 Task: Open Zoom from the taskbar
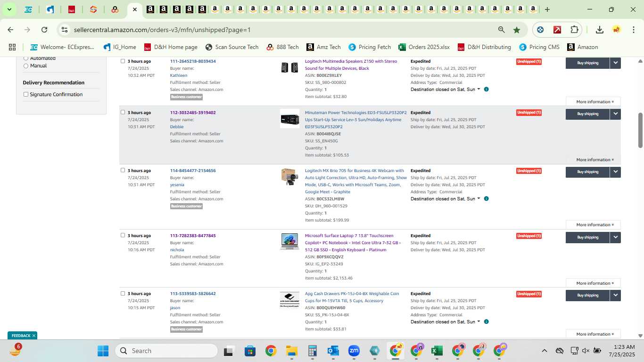click(354, 351)
